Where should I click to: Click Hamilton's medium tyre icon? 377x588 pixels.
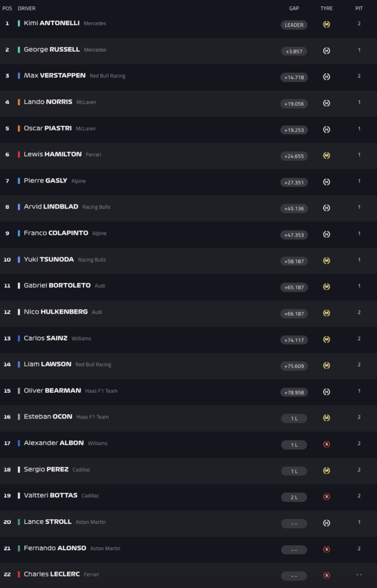pos(326,156)
